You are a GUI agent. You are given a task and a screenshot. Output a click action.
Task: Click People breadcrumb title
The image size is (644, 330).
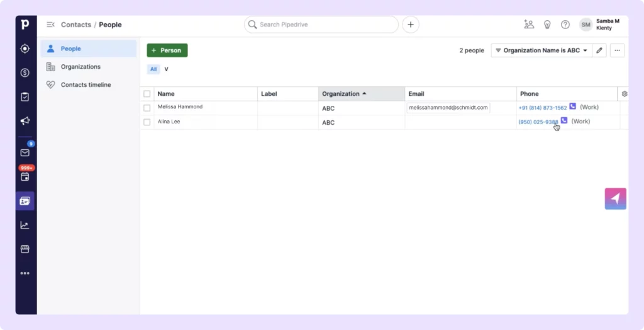click(110, 25)
